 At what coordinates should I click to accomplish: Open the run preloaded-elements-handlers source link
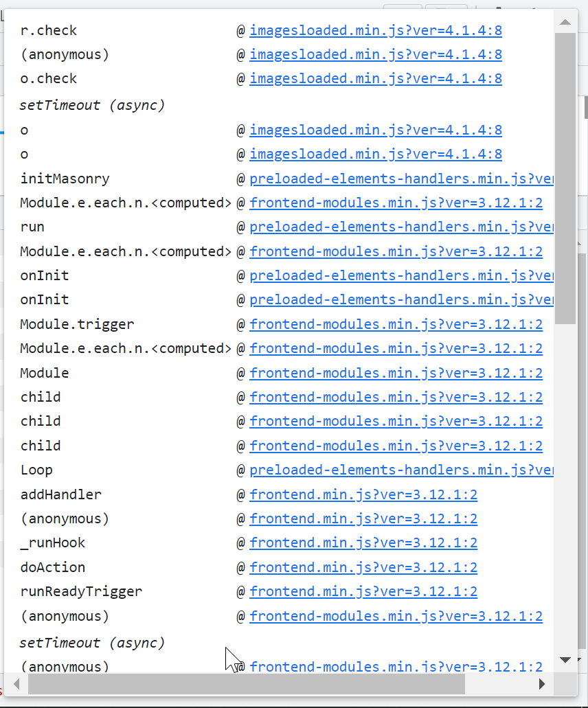(x=401, y=227)
